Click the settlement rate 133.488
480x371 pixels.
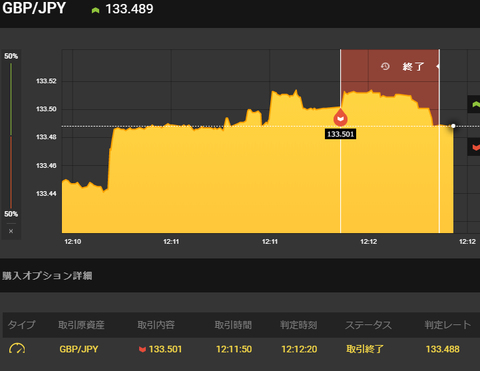coord(443,349)
